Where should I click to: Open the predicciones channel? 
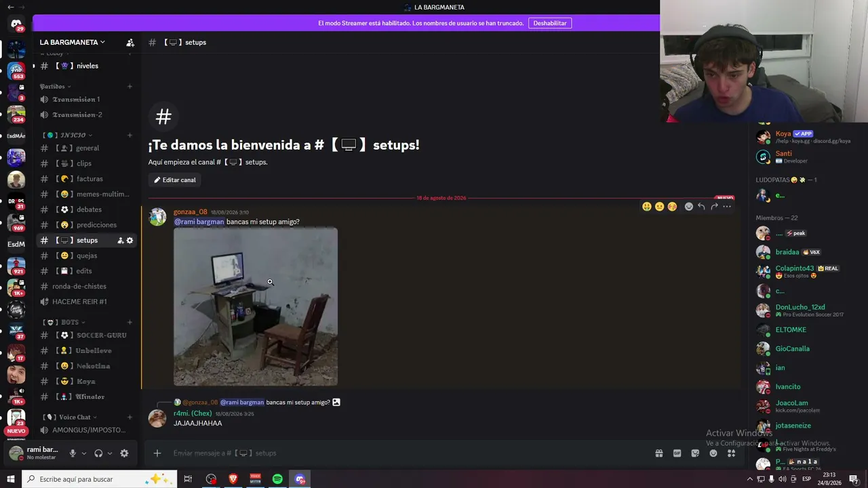87,225
